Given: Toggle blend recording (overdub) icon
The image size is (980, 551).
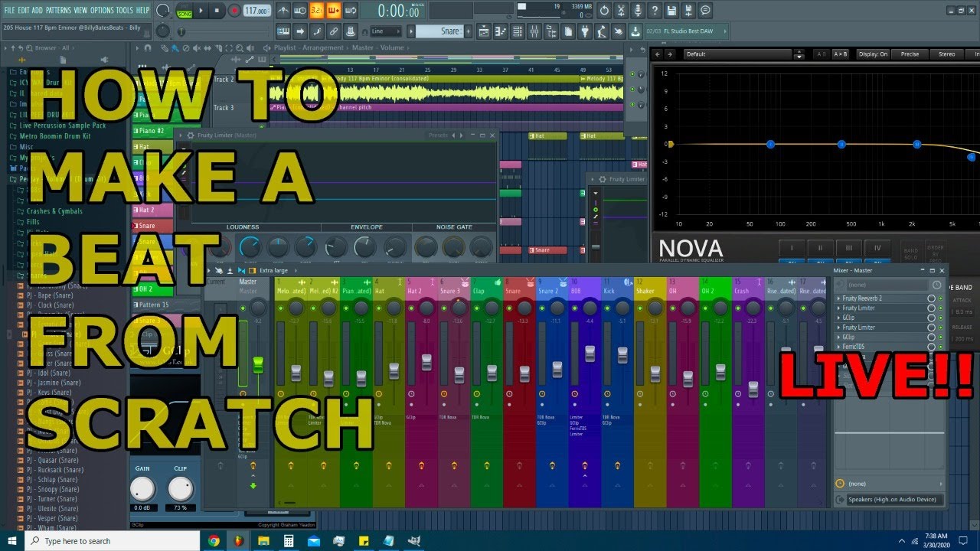Looking at the screenshot, I should point(334,11).
